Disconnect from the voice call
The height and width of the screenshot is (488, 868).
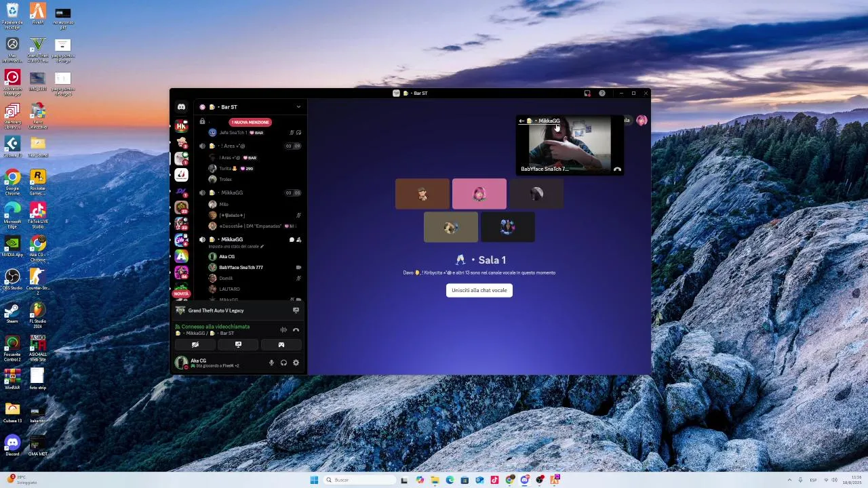(296, 330)
